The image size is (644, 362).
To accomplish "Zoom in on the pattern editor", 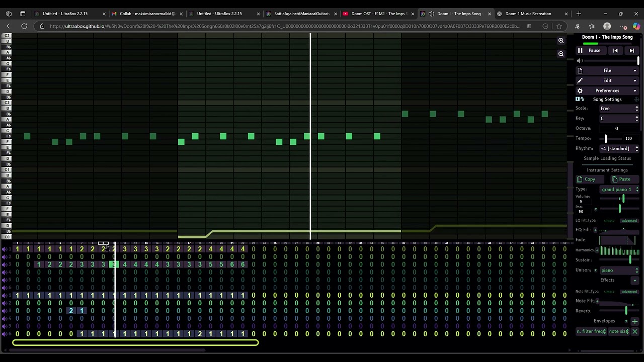I will [x=561, y=41].
